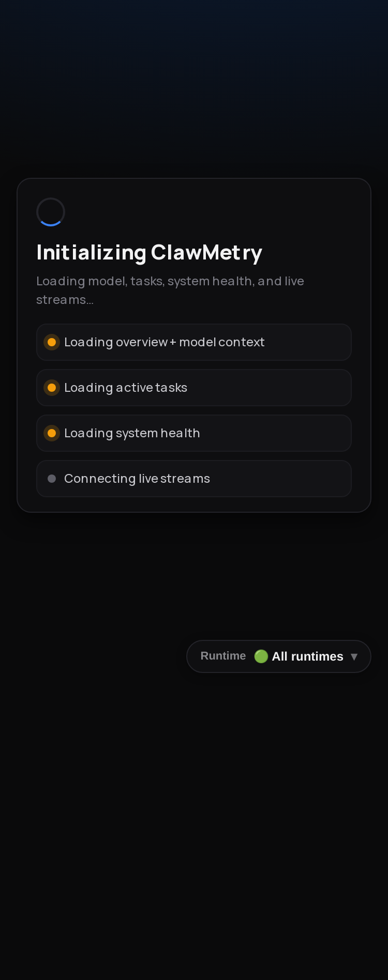This screenshot has width=388, height=980.
Task: Click orange status dot for overview loading
Action: (52, 342)
